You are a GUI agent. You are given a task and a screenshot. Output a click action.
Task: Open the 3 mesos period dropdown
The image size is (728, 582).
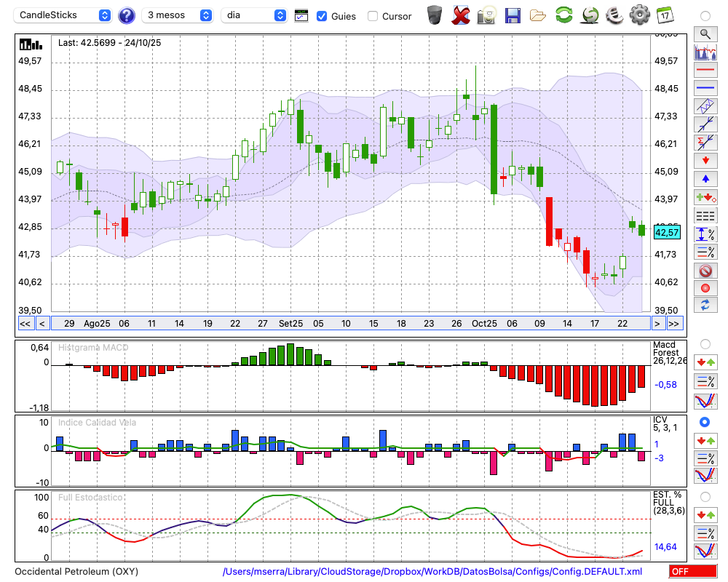[177, 15]
